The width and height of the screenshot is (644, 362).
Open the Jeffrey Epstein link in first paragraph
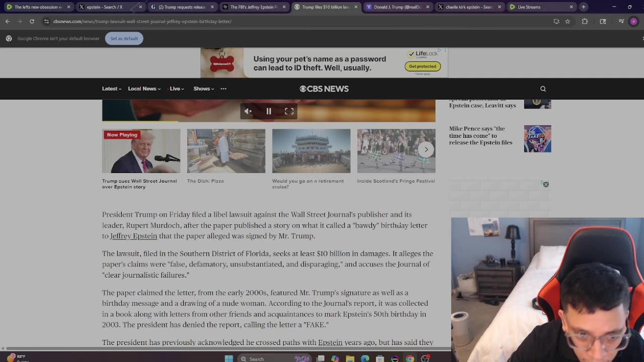134,236
